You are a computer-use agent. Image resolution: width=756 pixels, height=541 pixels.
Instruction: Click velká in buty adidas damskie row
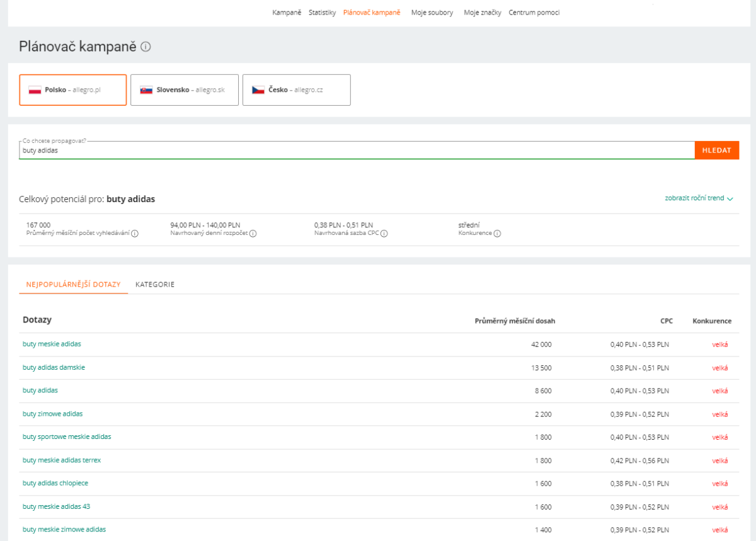[720, 368]
